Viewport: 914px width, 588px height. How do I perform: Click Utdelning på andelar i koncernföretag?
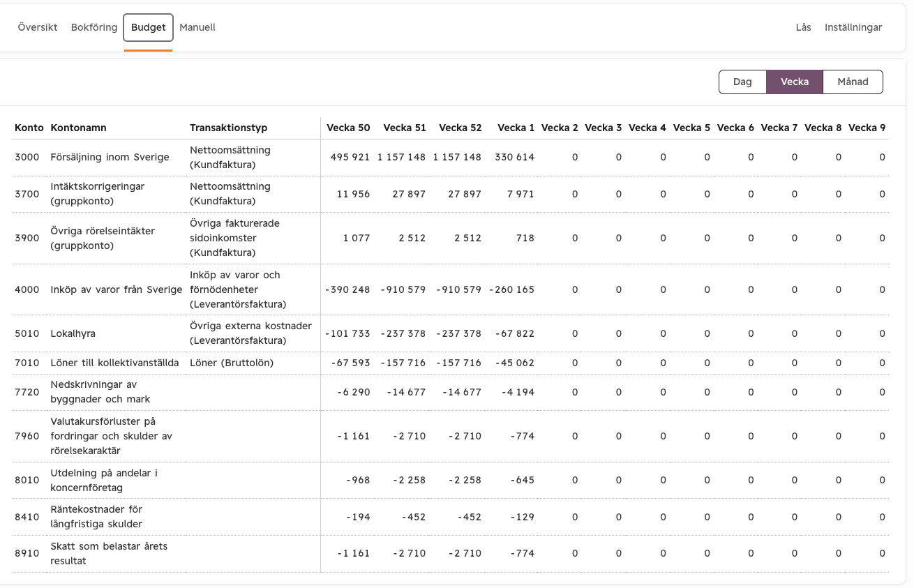click(x=104, y=480)
